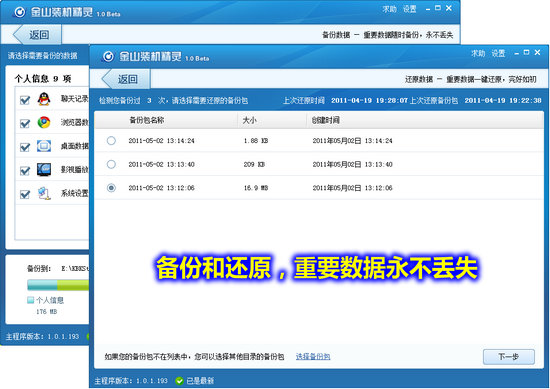
Task: Click 返回 in front restore window
Action: [x=126, y=79]
